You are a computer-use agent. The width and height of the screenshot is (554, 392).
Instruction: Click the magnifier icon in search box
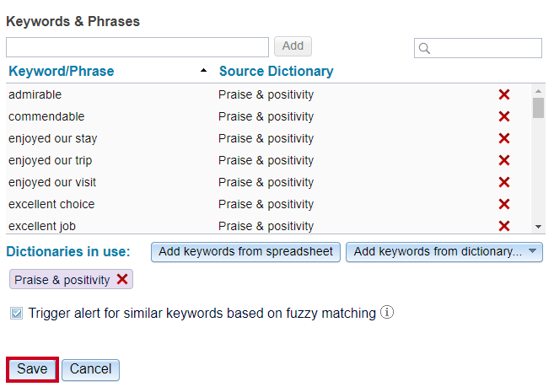point(424,48)
